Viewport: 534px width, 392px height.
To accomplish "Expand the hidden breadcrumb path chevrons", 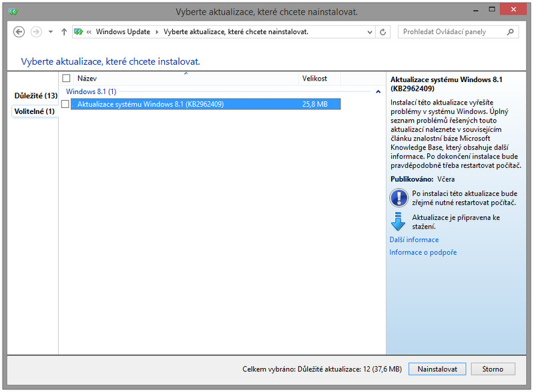I will 89,32.
